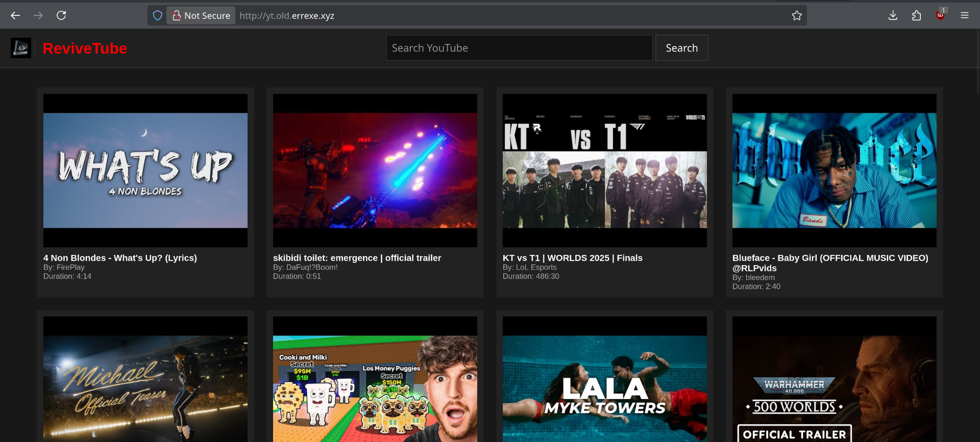Open the browser downloads panel
Viewport: 980px width, 442px height.
pyautogui.click(x=893, y=15)
